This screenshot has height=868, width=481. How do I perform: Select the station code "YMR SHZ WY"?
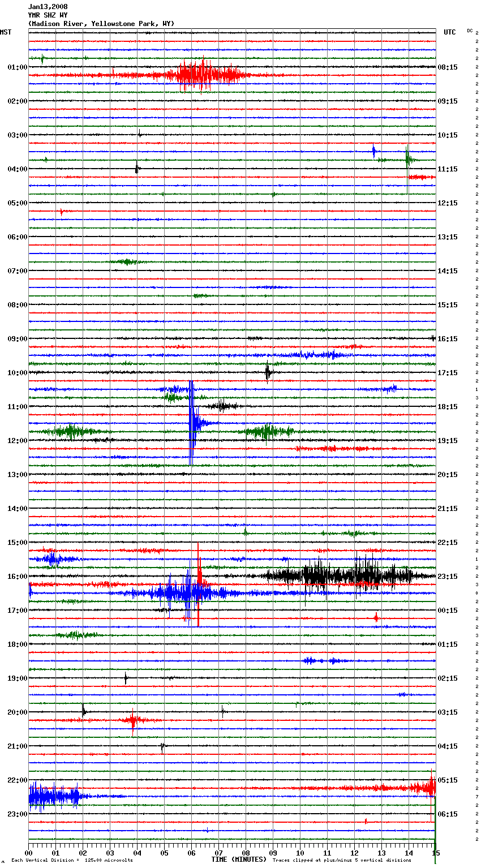[48, 15]
